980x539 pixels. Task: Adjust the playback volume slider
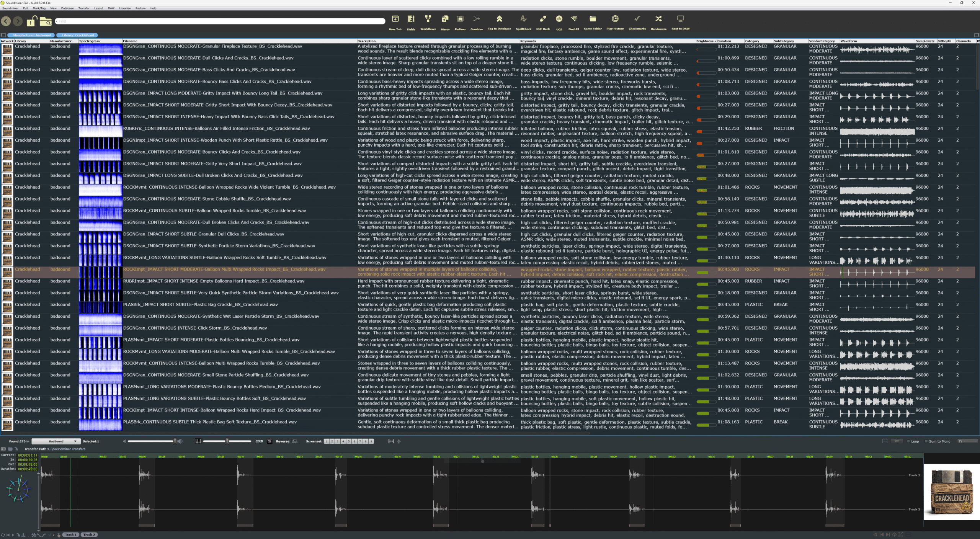tap(175, 441)
